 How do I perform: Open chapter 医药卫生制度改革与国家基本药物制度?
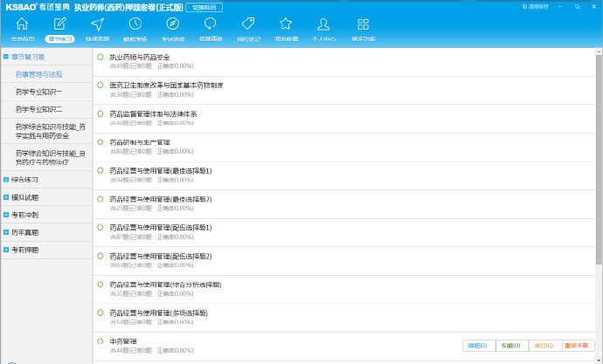(x=166, y=86)
